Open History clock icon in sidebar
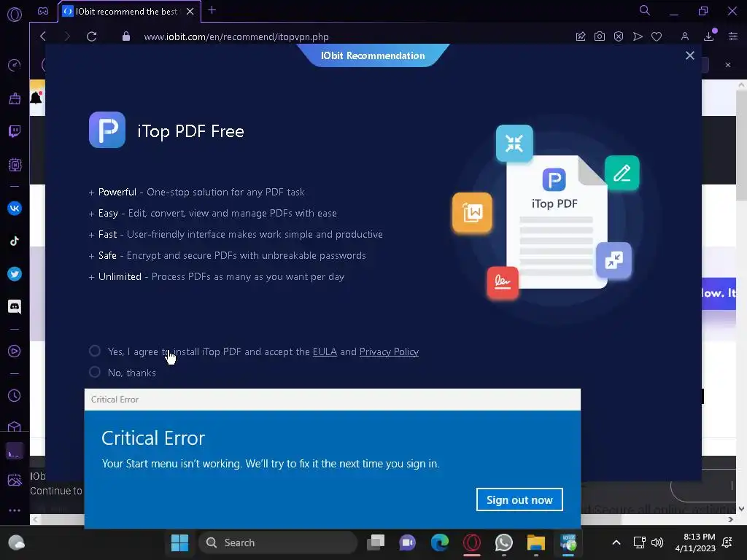Image resolution: width=747 pixels, height=560 pixels. click(x=15, y=395)
